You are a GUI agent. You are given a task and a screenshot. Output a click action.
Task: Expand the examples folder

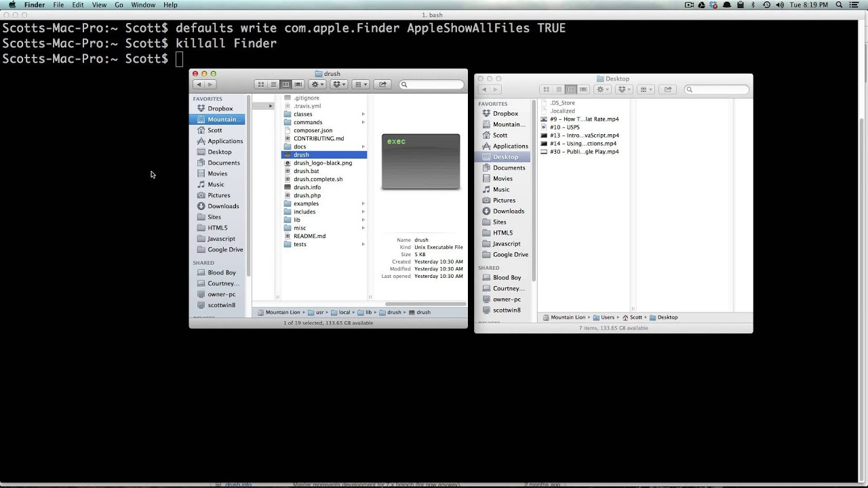[363, 203]
